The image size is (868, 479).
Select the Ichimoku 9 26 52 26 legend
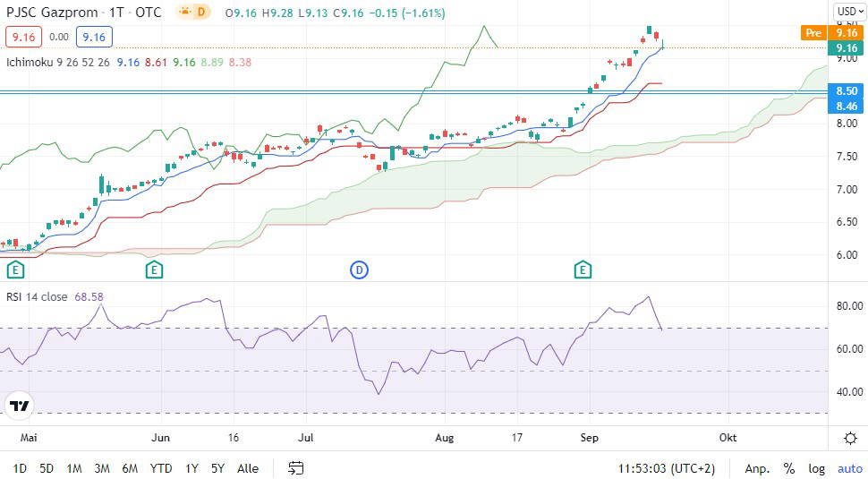pyautogui.click(x=58, y=62)
